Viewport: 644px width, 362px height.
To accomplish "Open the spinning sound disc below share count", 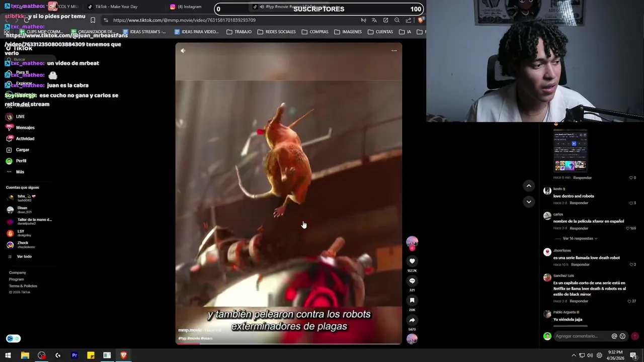I will 412,339.
